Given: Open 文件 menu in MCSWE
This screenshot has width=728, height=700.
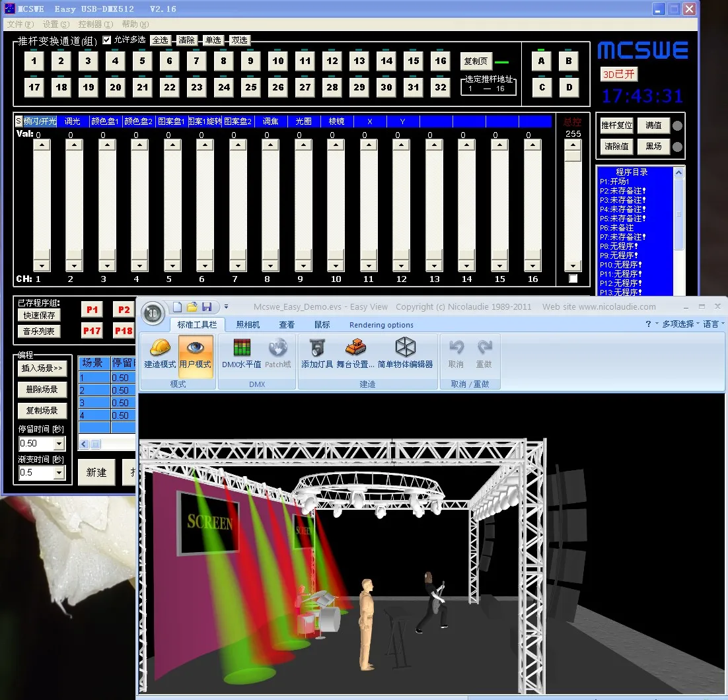Looking at the screenshot, I should point(20,24).
